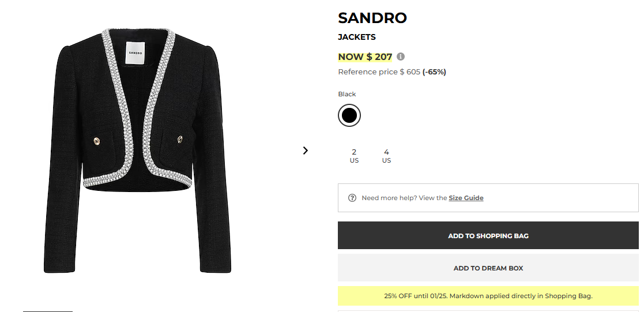
Task: Click the (-65%) discount label
Action: (x=434, y=72)
